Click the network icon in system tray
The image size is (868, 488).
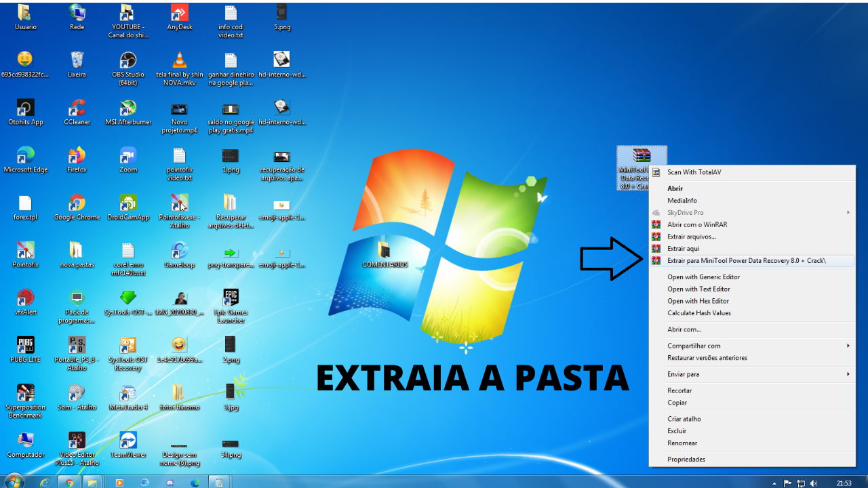(x=801, y=483)
